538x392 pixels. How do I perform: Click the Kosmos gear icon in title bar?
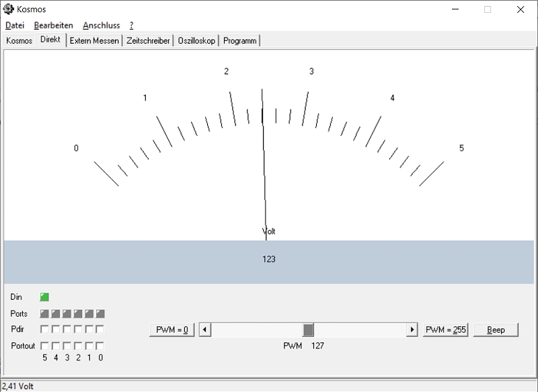click(8, 9)
